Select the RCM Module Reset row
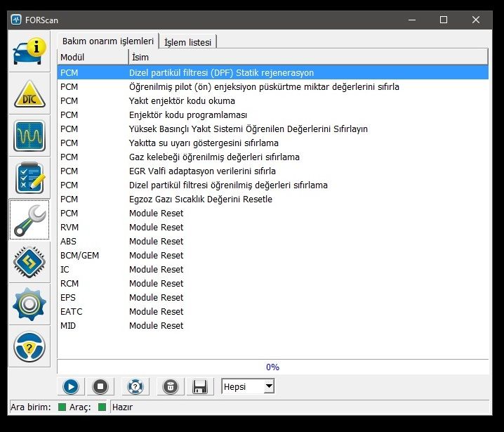504x432 pixels. [x=273, y=283]
